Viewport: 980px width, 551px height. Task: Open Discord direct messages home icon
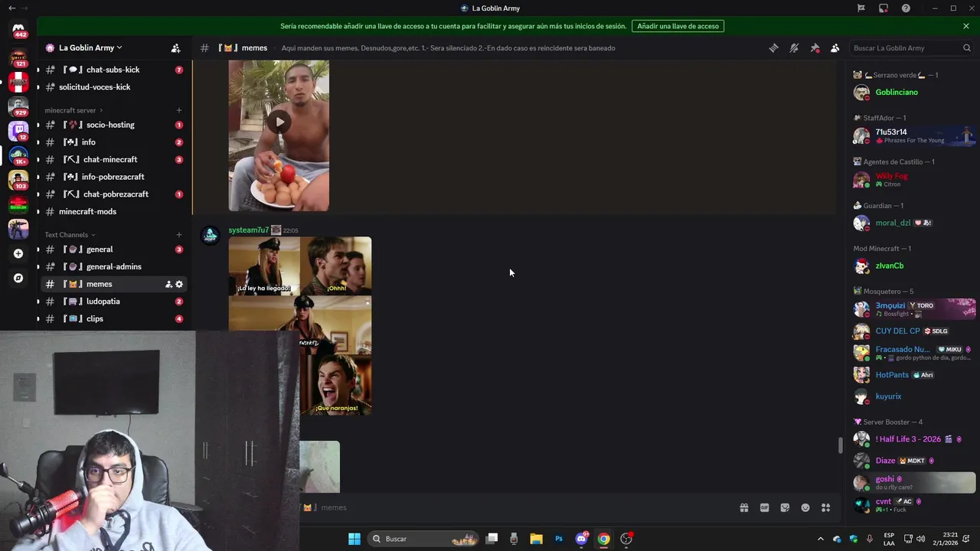[18, 31]
